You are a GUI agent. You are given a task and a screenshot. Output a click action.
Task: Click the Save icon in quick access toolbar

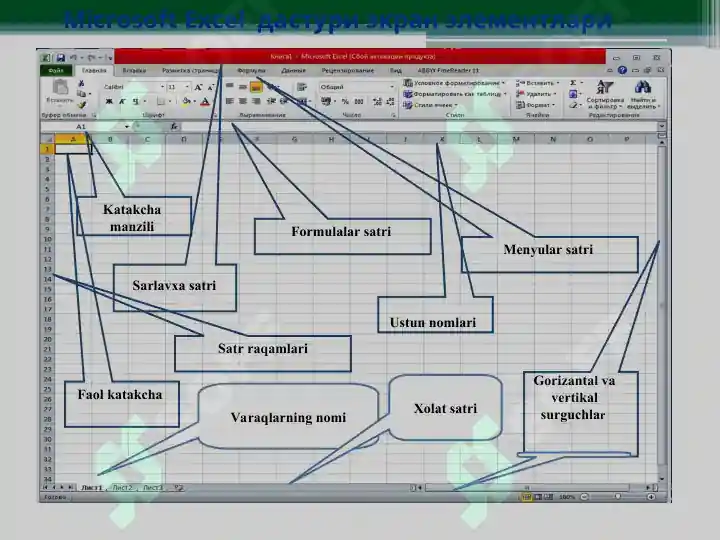61,58
